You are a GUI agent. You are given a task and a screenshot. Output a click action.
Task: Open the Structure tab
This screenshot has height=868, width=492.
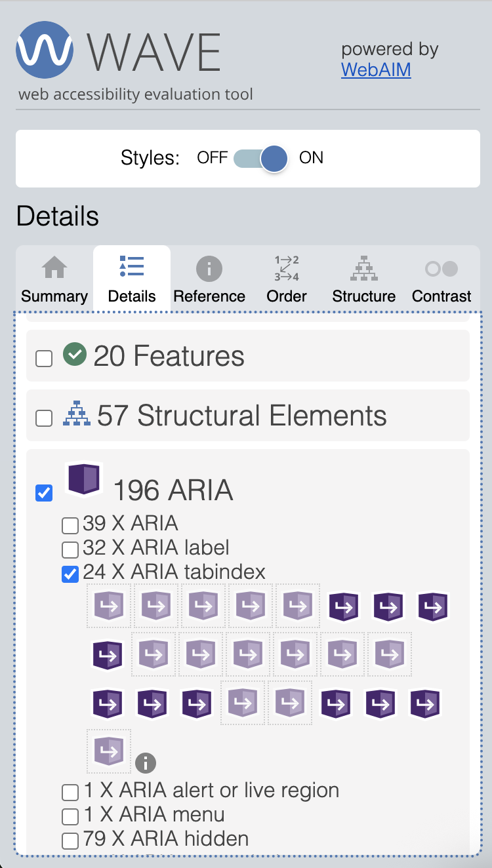tap(364, 280)
